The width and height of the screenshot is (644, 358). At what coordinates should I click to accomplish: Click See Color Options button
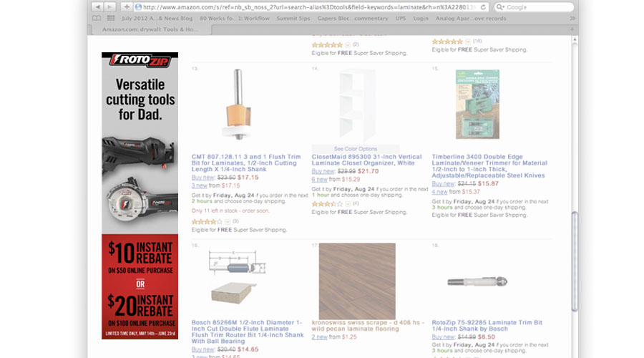[x=355, y=149]
